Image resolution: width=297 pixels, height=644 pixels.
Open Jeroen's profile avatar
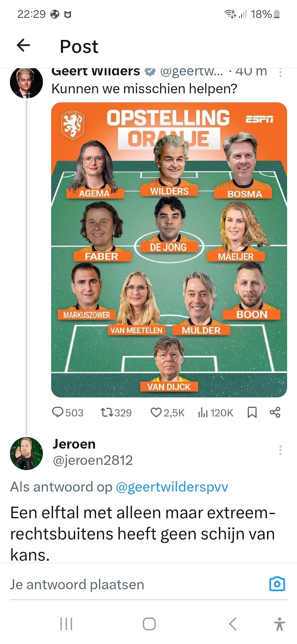tap(26, 453)
